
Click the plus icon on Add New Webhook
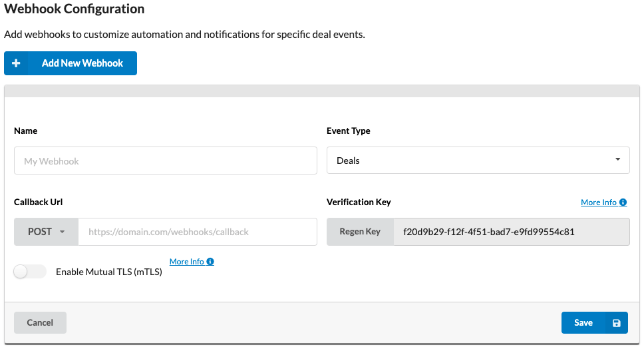(17, 63)
